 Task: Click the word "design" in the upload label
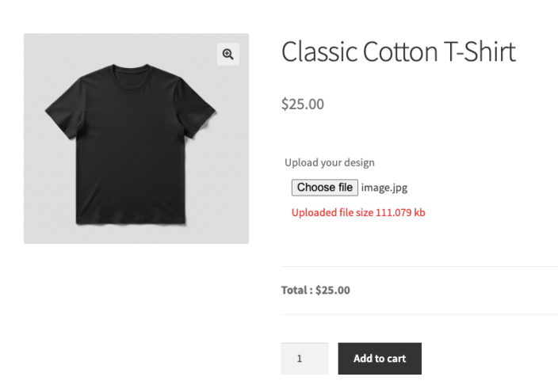[358, 162]
